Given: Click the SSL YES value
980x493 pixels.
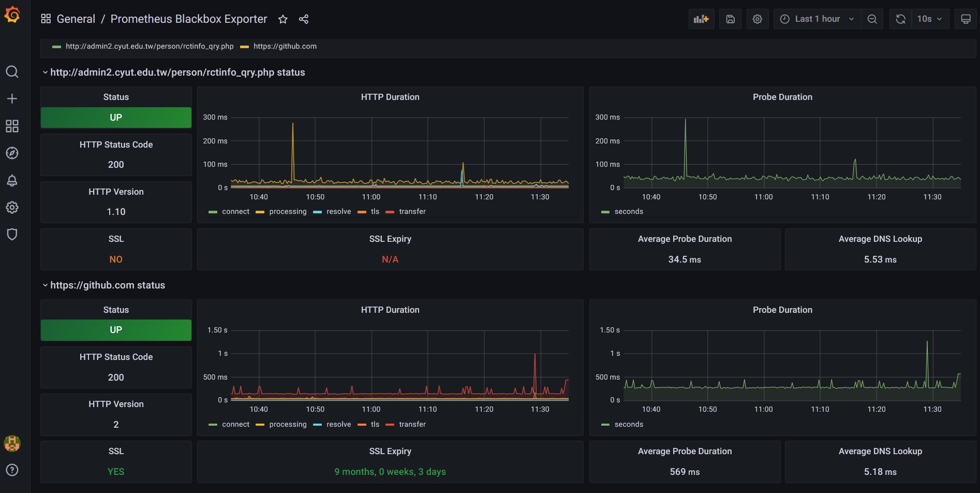Looking at the screenshot, I should pyautogui.click(x=116, y=472).
